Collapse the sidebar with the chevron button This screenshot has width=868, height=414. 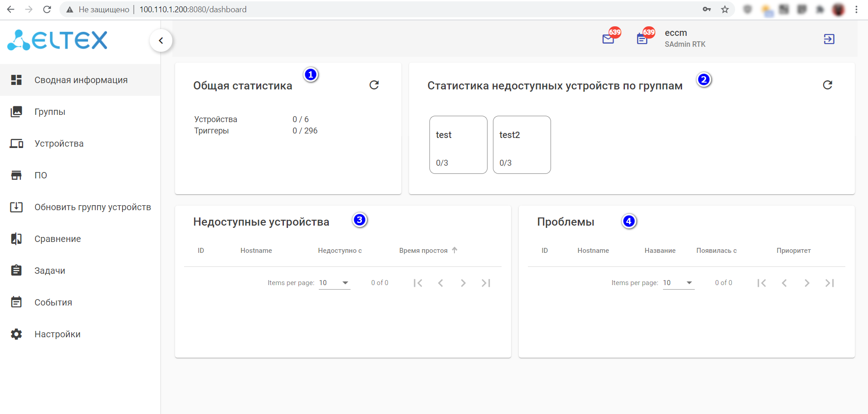click(161, 40)
